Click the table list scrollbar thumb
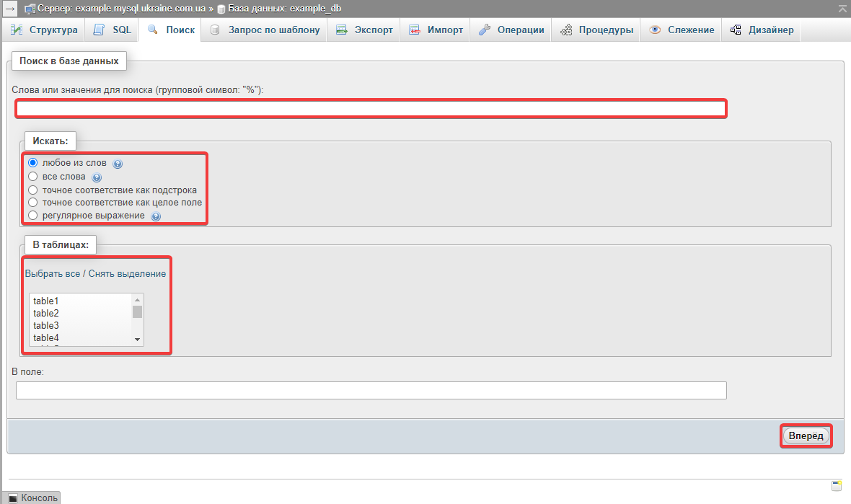 (137, 311)
